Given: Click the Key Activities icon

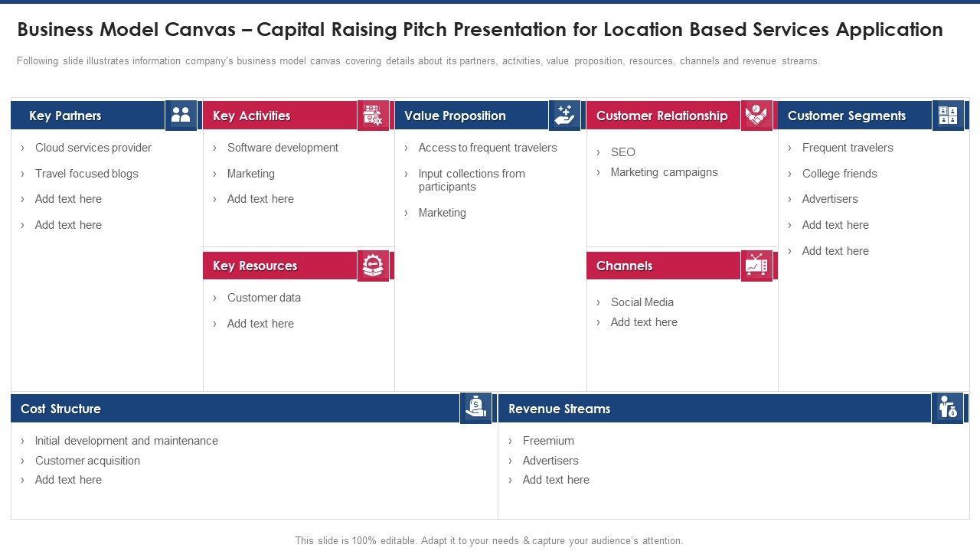Looking at the screenshot, I should [373, 116].
